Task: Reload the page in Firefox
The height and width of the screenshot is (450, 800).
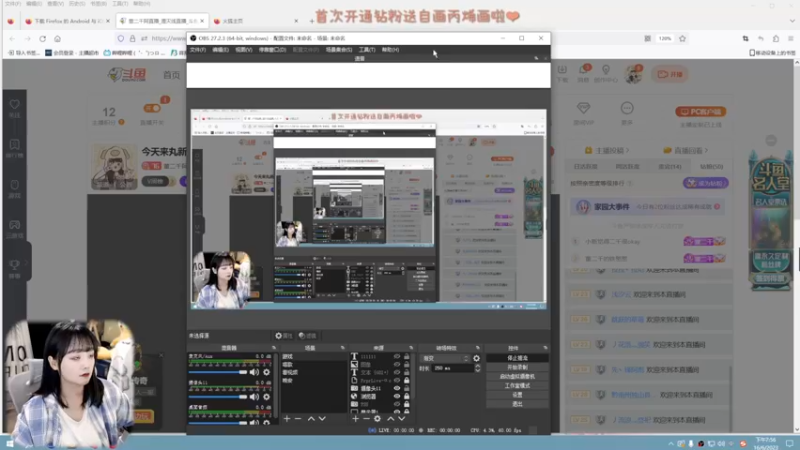Action: click(x=42, y=38)
